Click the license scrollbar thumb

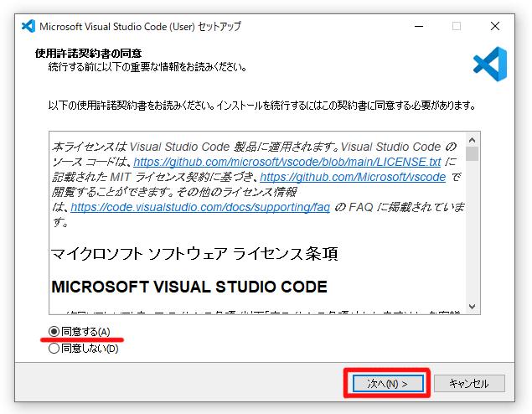(472, 153)
